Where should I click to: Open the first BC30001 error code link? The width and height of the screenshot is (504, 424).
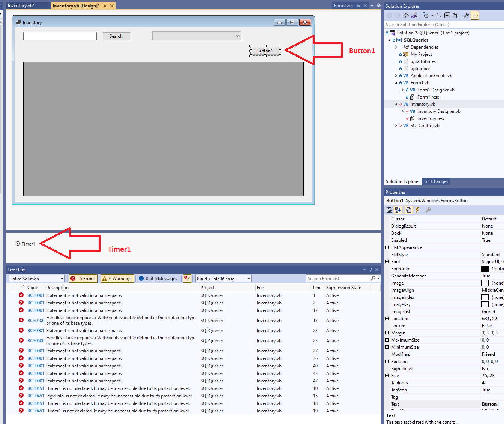coord(36,295)
